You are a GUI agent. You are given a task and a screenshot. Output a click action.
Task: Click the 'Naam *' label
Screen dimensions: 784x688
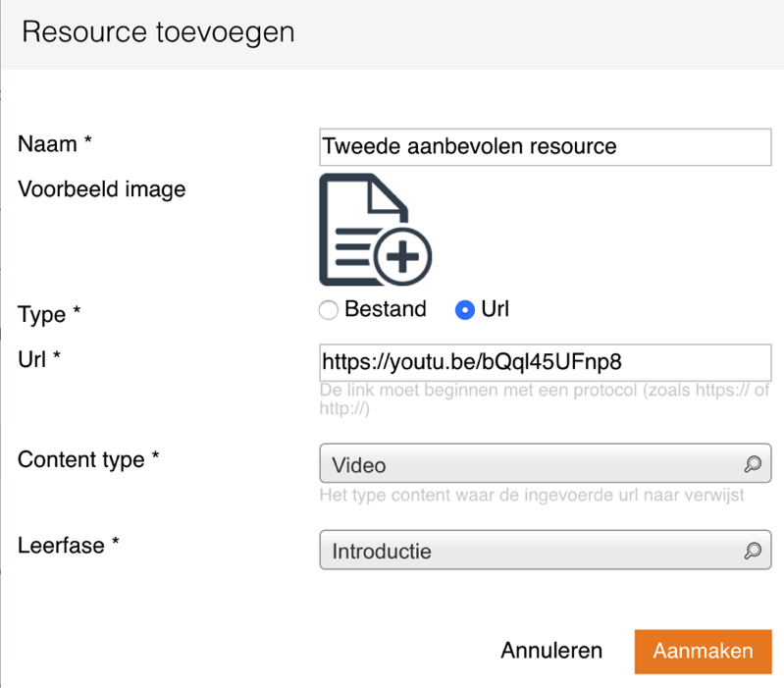point(55,144)
